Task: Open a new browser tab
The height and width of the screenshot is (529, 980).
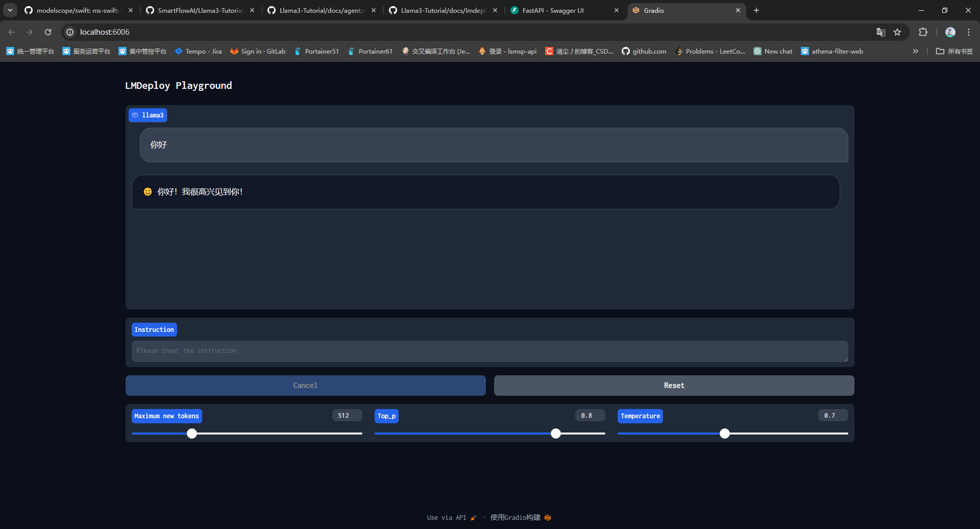Action: (x=756, y=10)
